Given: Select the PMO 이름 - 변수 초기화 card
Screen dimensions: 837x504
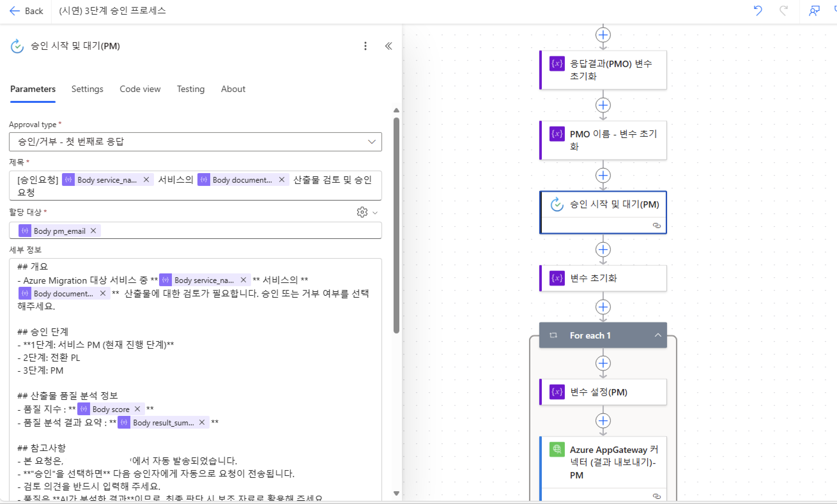Looking at the screenshot, I should coord(603,140).
